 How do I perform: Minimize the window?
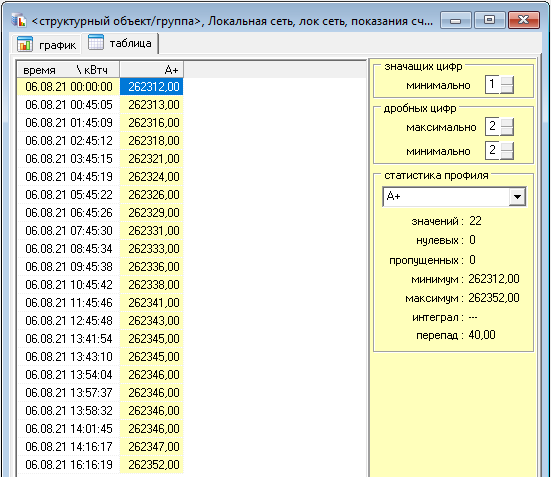pyautogui.click(x=455, y=20)
